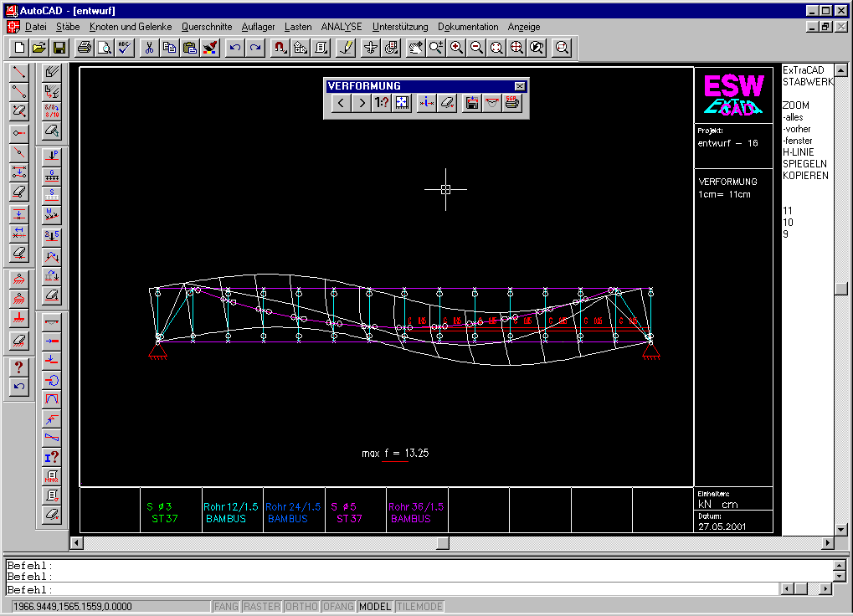Create a new drawing with the New icon

19,48
